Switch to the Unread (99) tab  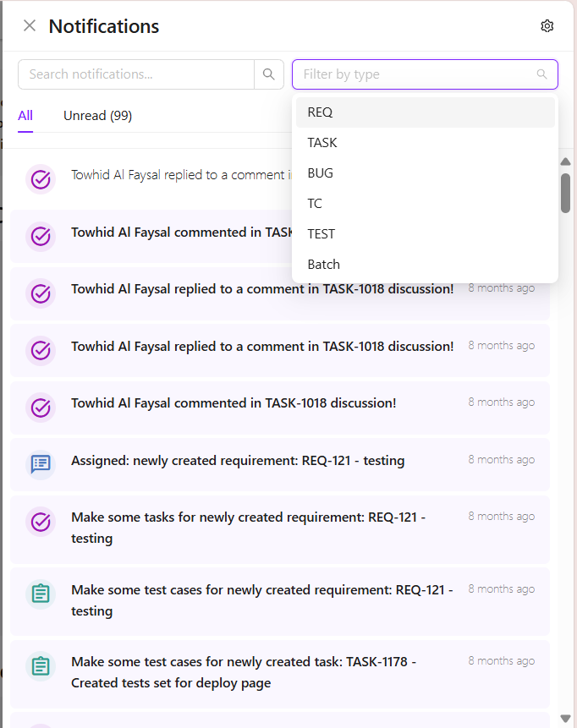click(97, 116)
